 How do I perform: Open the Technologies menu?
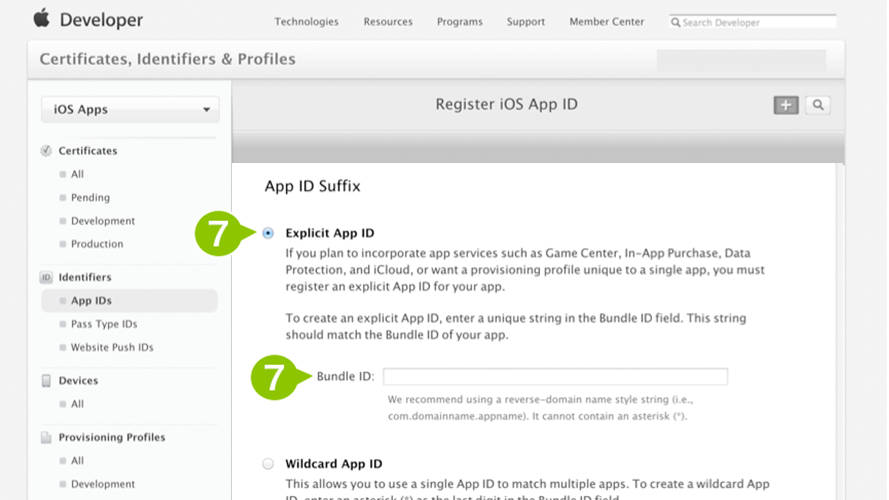[x=307, y=22]
